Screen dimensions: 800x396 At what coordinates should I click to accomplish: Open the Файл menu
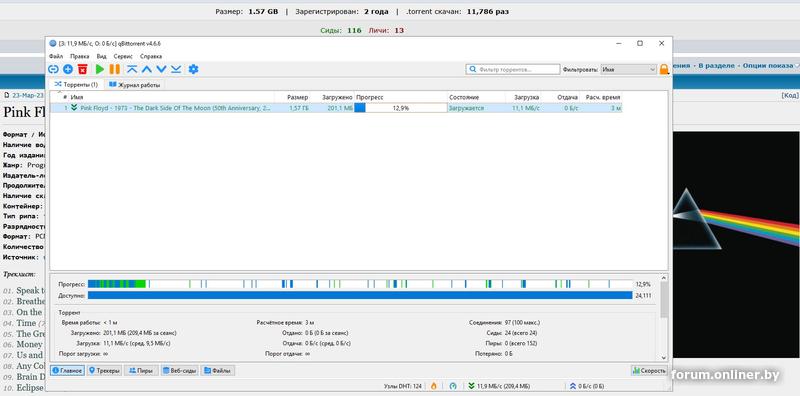56,56
